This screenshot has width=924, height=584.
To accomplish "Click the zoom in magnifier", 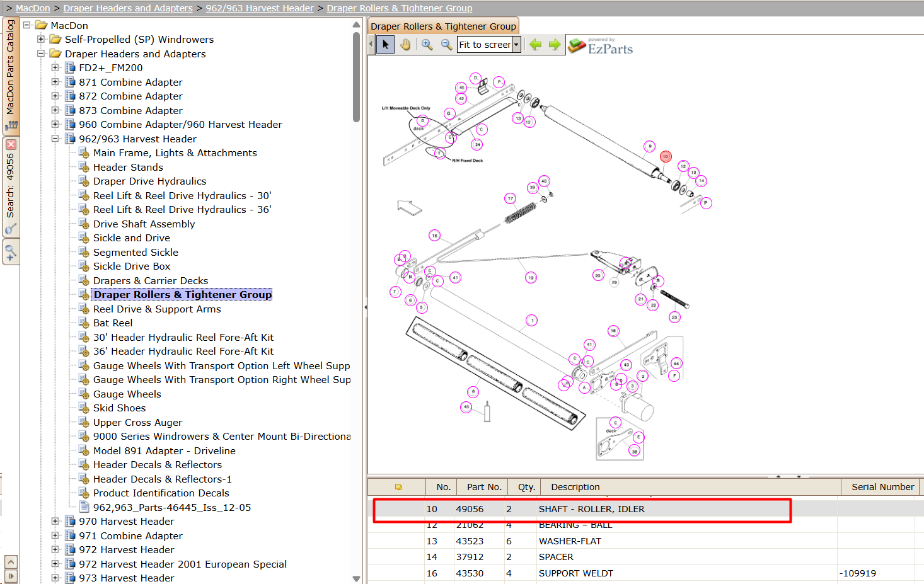I will pyautogui.click(x=427, y=45).
